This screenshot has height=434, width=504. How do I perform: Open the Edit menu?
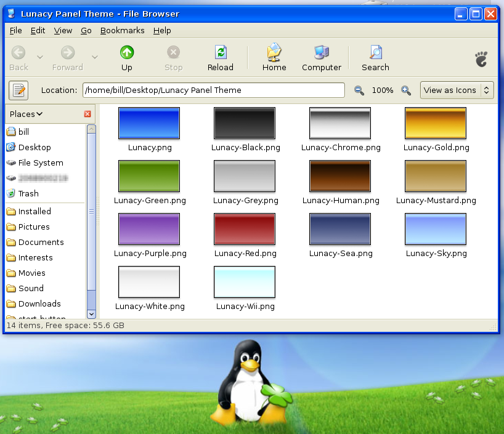38,31
